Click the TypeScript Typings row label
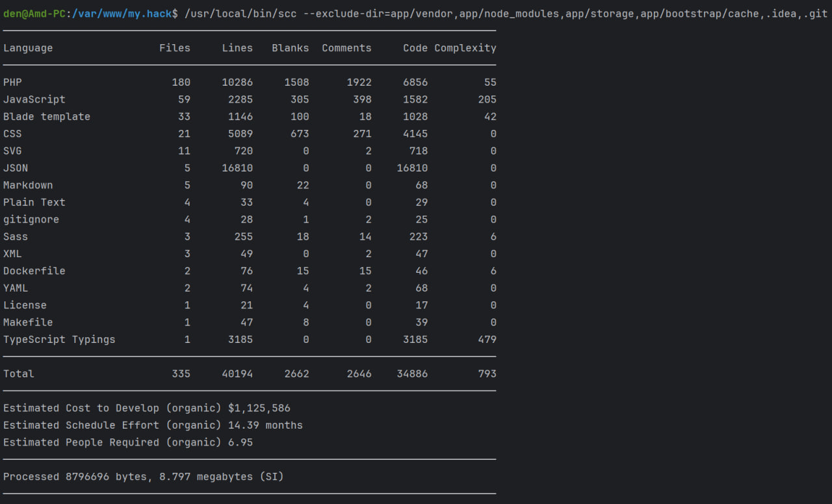The image size is (832, 504). point(59,340)
